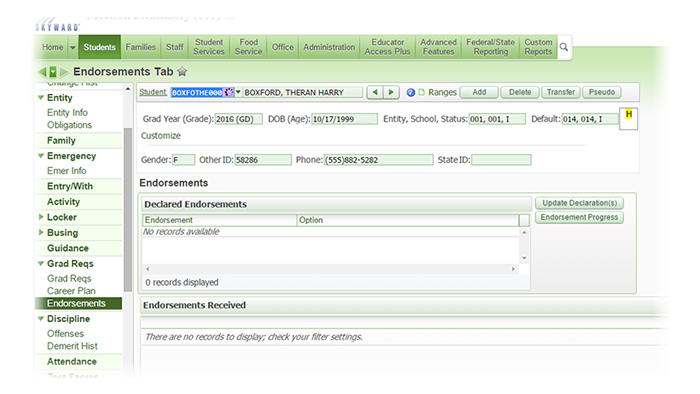
Task: Open Advanced Features tab
Action: click(438, 47)
